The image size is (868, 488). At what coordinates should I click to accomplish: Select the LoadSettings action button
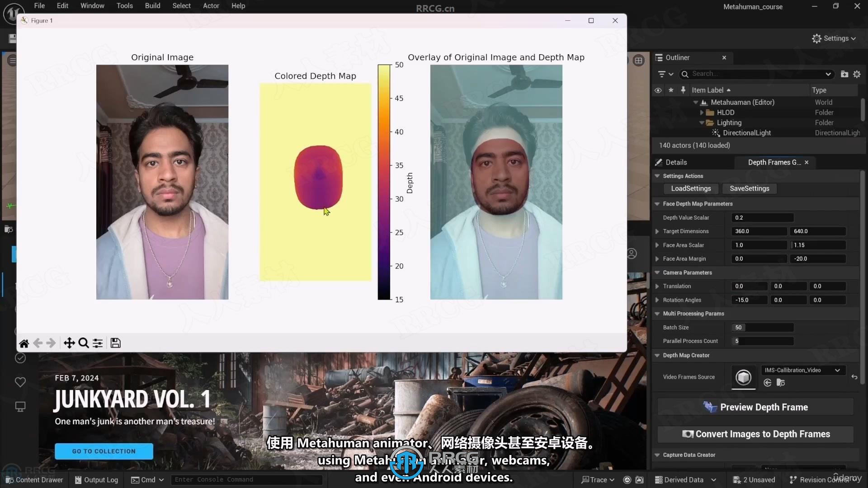pyautogui.click(x=691, y=188)
